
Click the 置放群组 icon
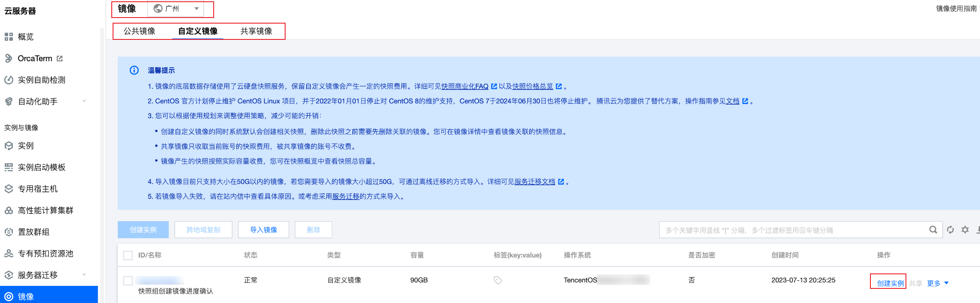pyautogui.click(x=9, y=232)
